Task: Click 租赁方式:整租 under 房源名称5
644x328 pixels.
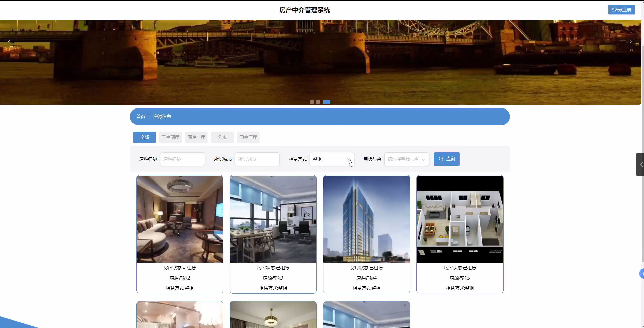Action: pos(460,288)
